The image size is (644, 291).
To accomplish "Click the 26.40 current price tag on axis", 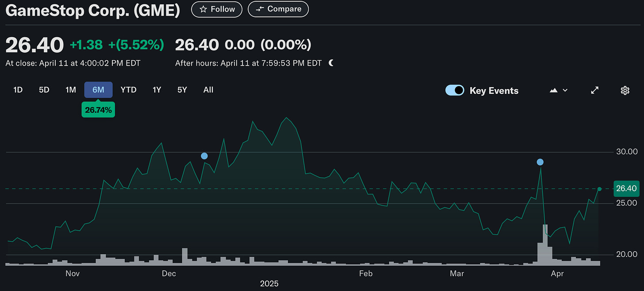I will coord(626,189).
